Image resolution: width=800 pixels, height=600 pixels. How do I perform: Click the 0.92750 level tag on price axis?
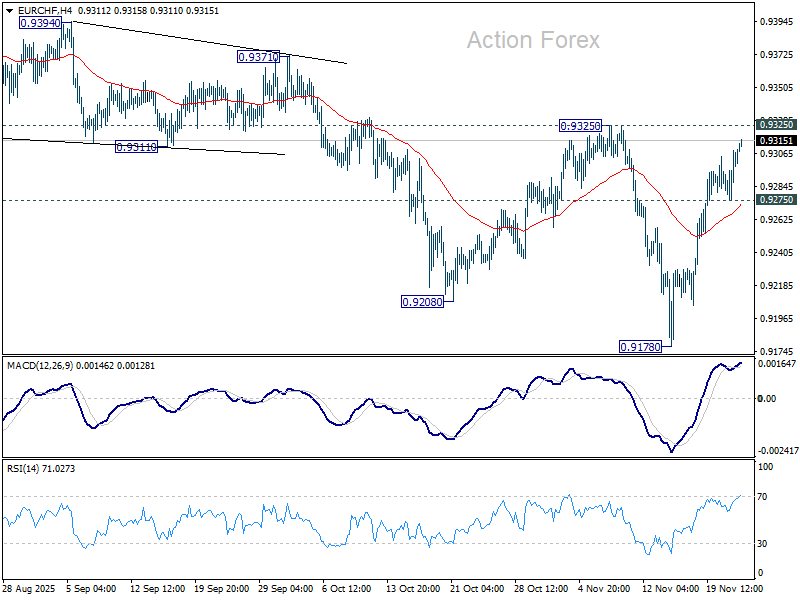point(776,200)
